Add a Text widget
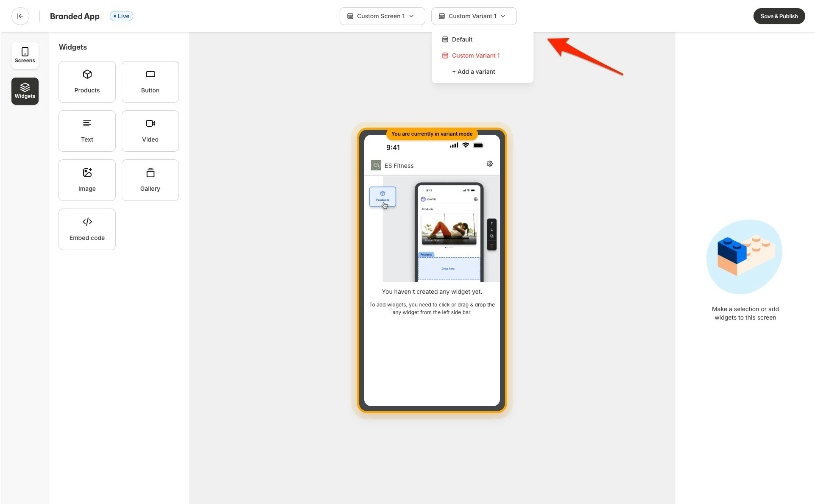This screenshot has height=504, width=815. 87,131
